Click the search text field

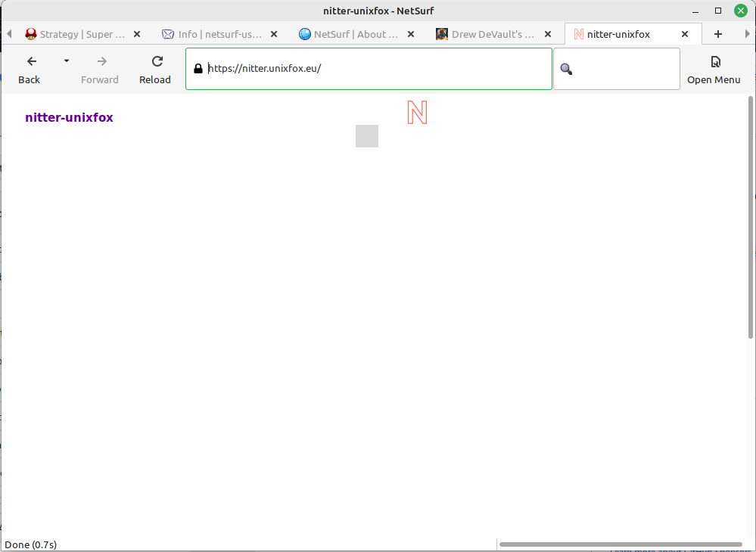click(x=621, y=68)
